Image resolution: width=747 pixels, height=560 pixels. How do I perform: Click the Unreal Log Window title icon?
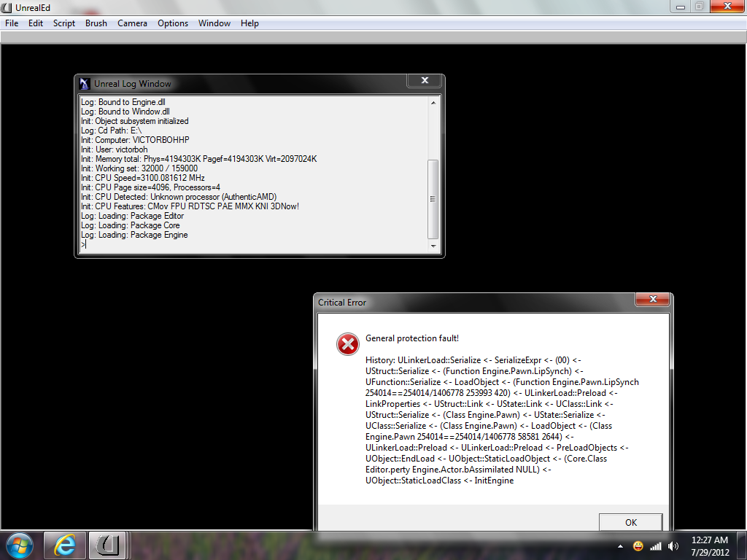coord(85,83)
